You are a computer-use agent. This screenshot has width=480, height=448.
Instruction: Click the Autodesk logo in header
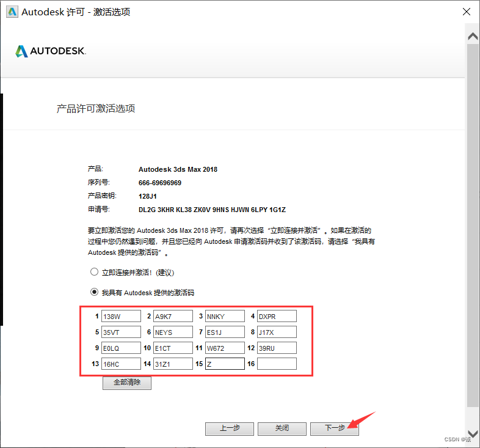(x=51, y=51)
